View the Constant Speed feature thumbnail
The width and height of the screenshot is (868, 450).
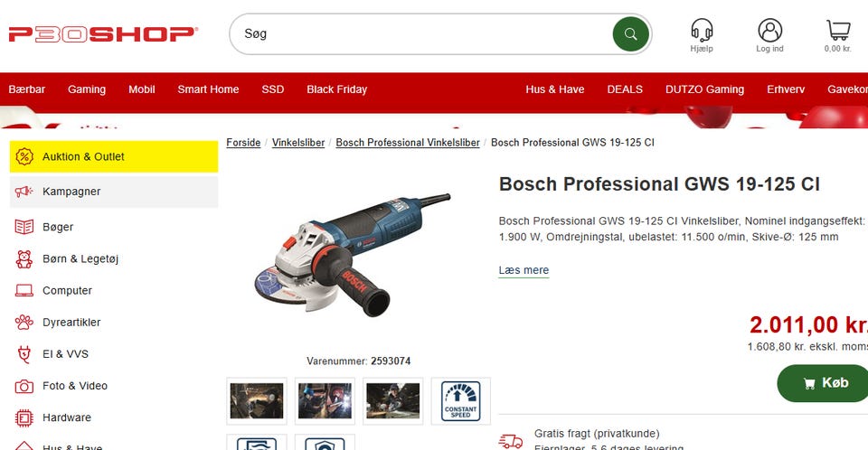point(460,400)
